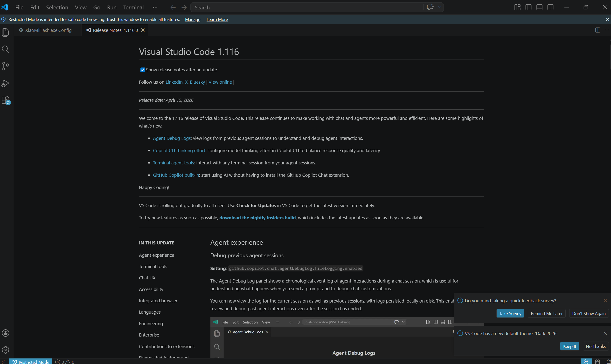Open the Terminal menu
This screenshot has height=364, width=611.
133,8
